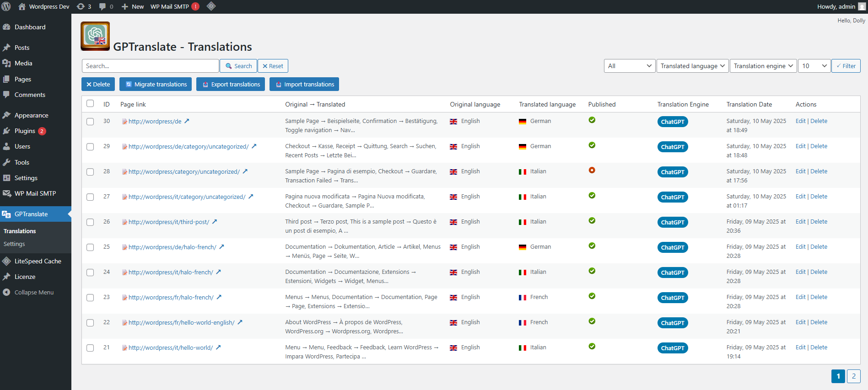Click the external link arrow for http://wordpress/de
This screenshot has width=868, height=390.
(187, 121)
